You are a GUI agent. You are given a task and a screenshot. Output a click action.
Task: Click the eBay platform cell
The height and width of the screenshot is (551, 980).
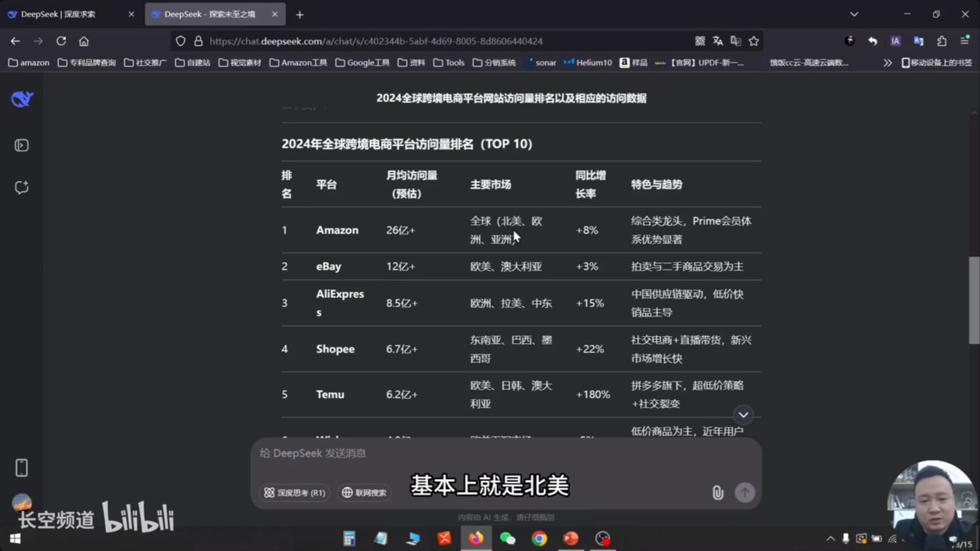click(x=328, y=266)
